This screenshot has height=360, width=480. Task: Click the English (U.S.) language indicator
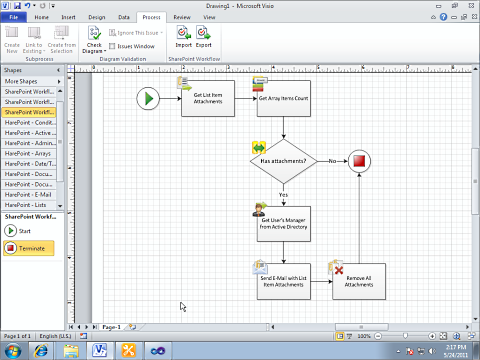[55, 336]
